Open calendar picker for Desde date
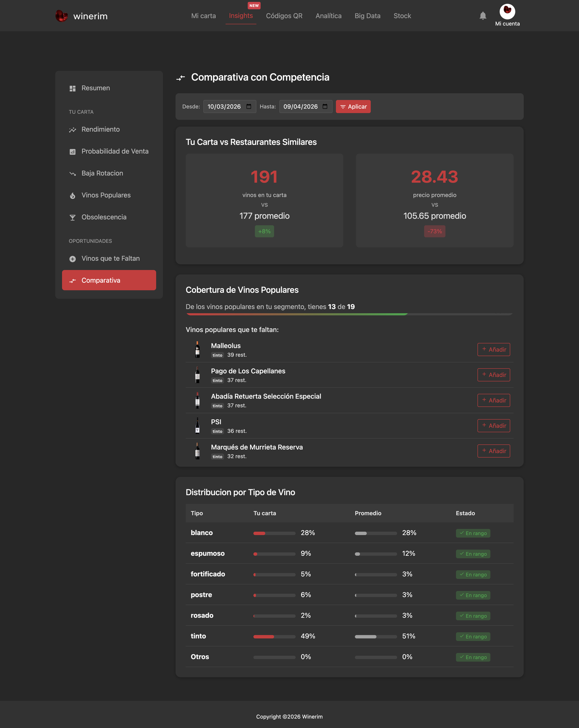 click(249, 107)
